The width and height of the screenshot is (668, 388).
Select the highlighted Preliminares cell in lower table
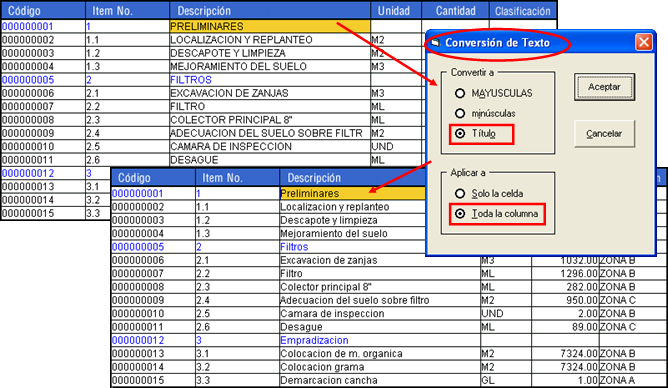[x=353, y=193]
